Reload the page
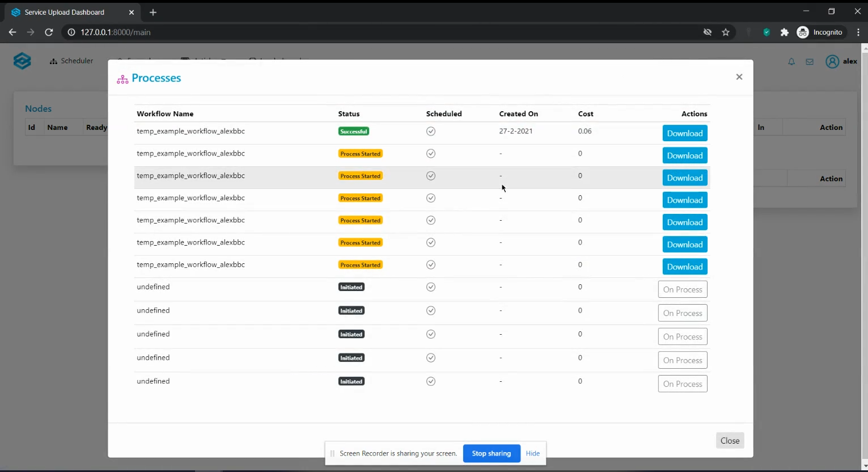 (x=49, y=32)
